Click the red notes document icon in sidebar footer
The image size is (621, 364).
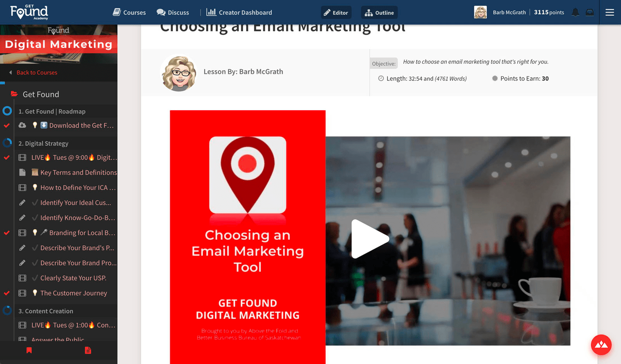(x=88, y=350)
